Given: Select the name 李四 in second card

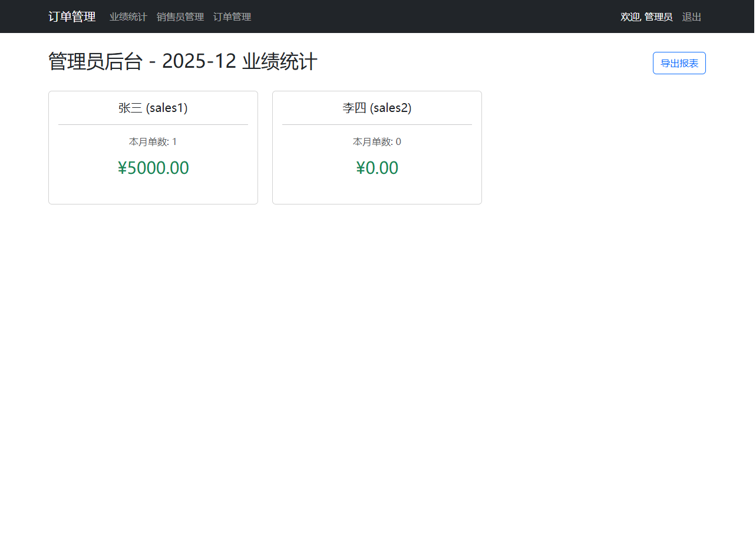Looking at the screenshot, I should coord(354,108).
